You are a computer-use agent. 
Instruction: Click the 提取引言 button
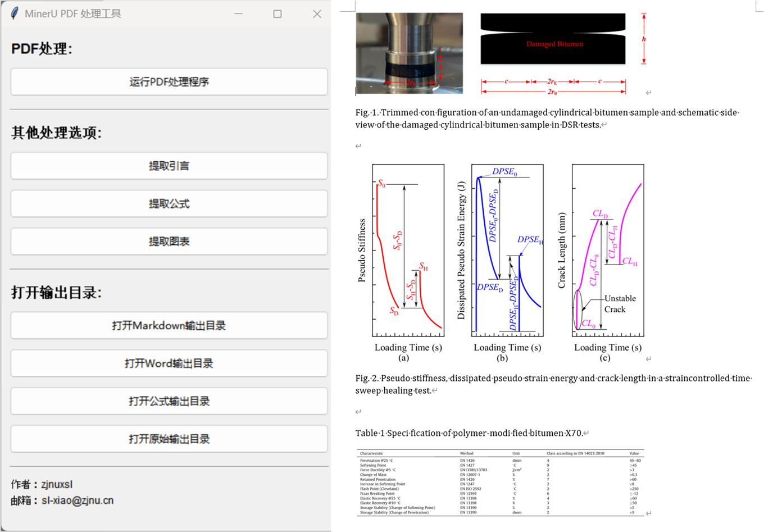pos(169,166)
